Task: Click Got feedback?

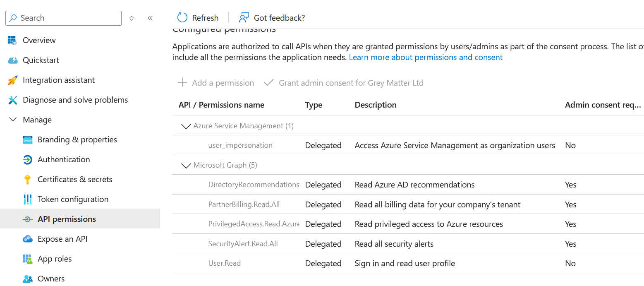Action: [x=272, y=17]
